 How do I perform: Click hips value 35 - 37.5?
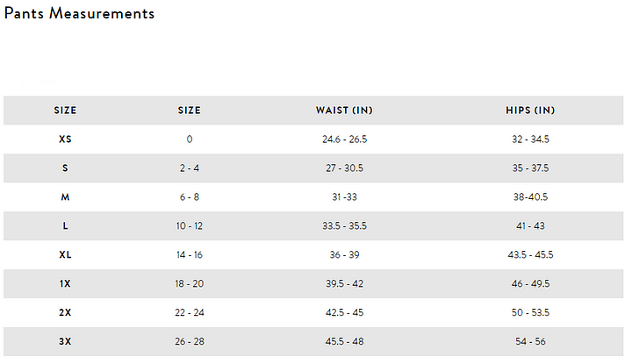click(x=530, y=168)
